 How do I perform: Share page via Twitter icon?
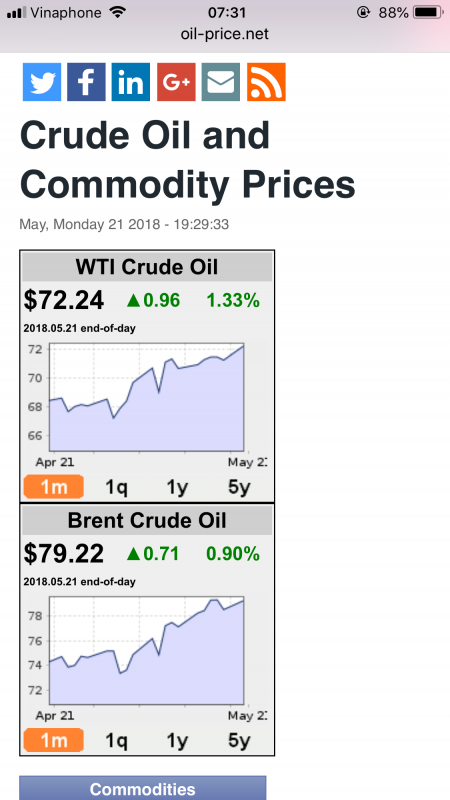[42, 82]
